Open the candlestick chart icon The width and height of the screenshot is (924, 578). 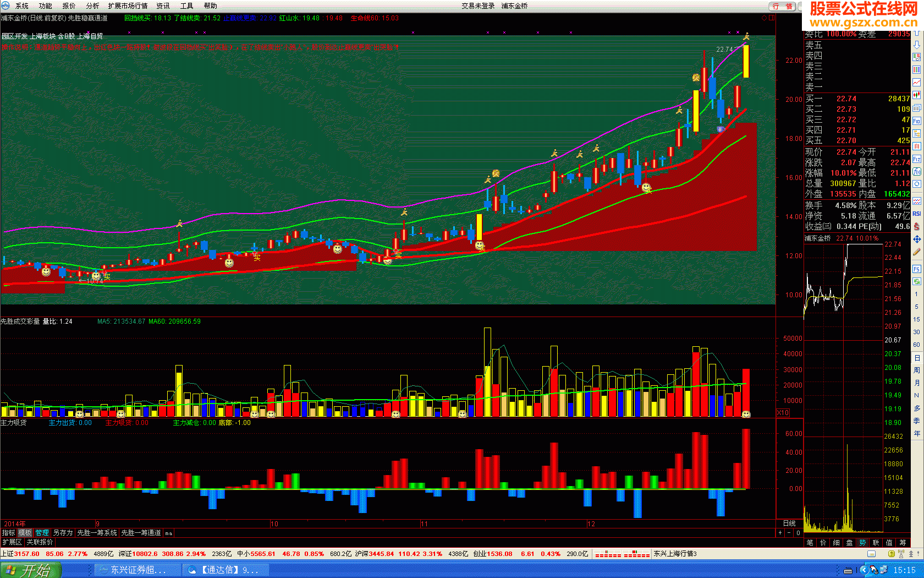tap(917, 95)
